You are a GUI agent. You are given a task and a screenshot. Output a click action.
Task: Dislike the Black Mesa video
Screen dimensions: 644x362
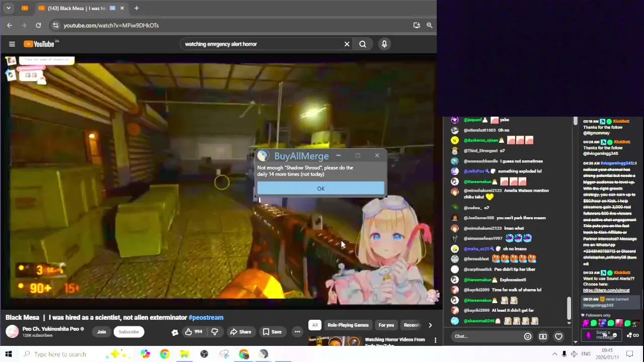tap(215, 332)
